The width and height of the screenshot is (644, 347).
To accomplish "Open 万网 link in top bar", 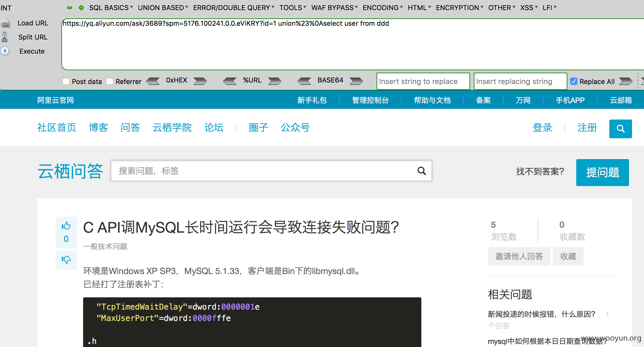I will pos(523,100).
